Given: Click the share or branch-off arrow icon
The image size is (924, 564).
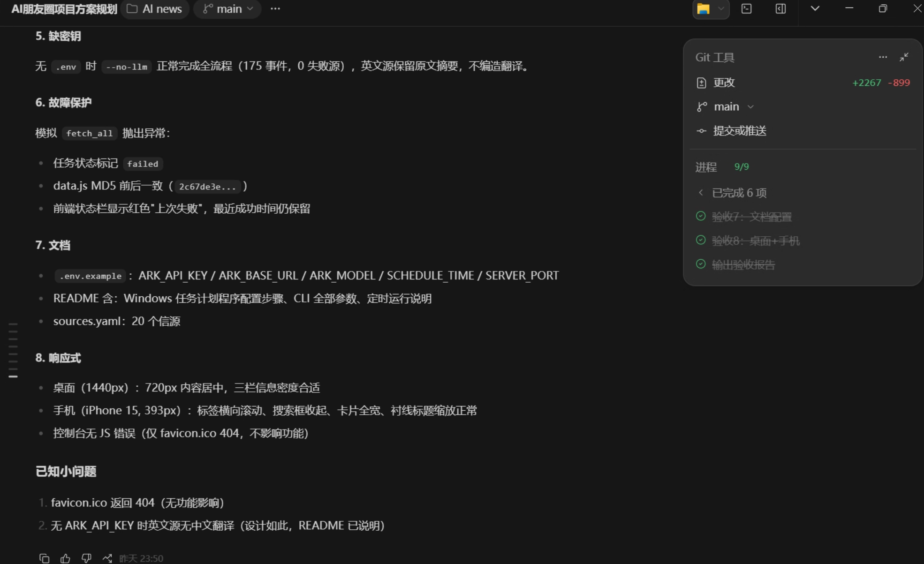Looking at the screenshot, I should coord(107,558).
